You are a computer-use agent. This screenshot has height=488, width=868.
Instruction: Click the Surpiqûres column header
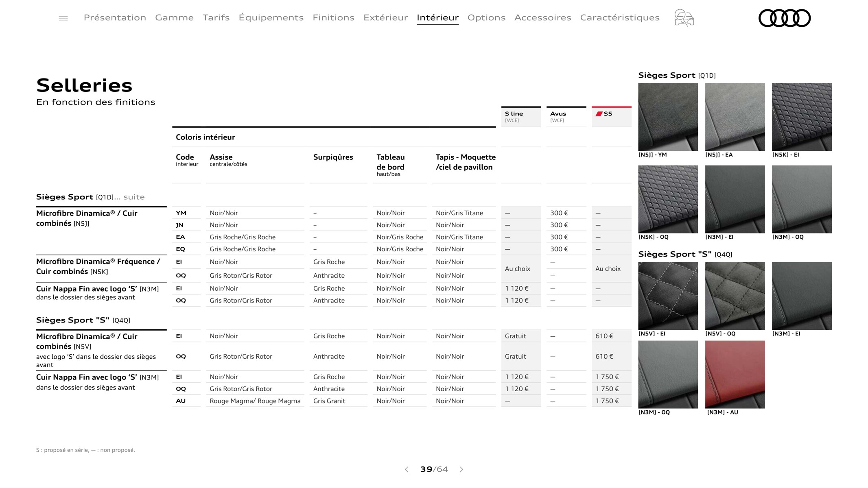[x=333, y=157]
